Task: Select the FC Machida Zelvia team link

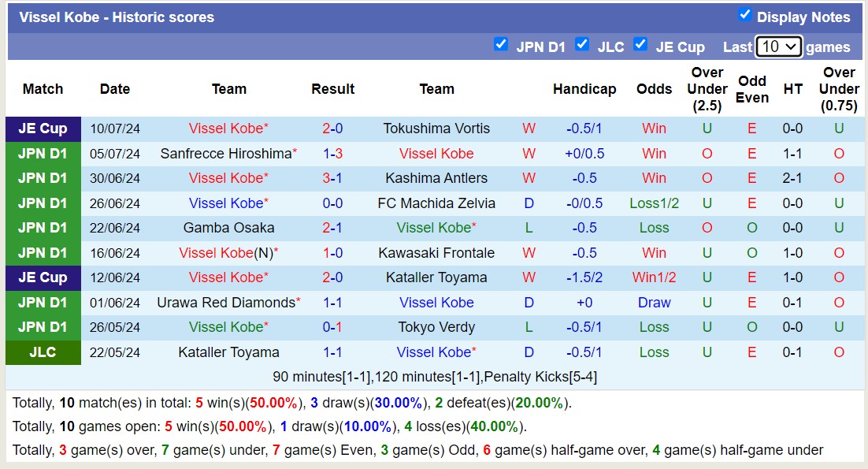Action: (436, 203)
